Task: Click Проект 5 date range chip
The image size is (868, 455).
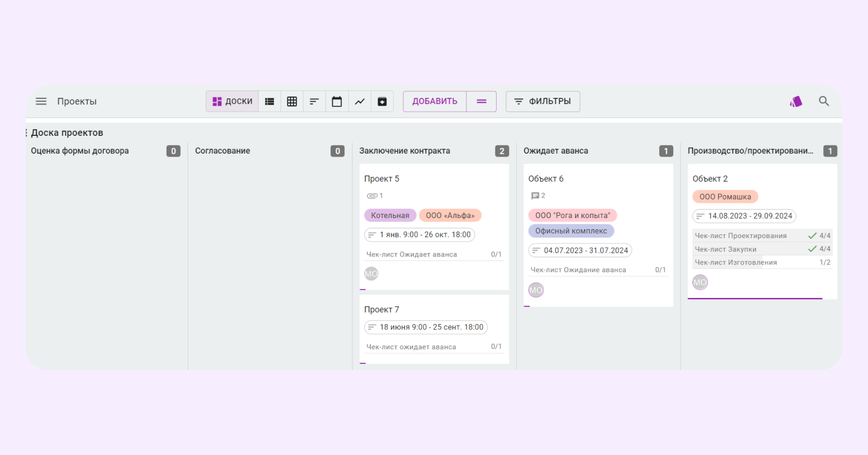Action: point(419,235)
